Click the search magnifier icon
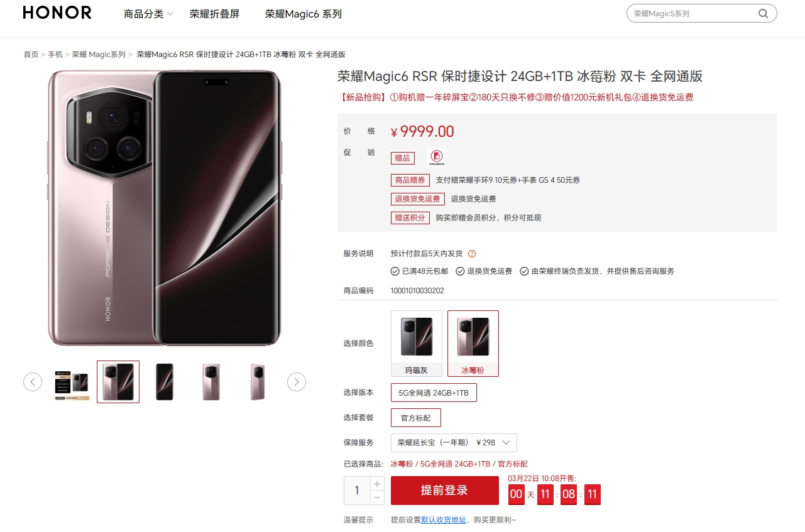Screen dimensions: 805x532 coord(763,13)
